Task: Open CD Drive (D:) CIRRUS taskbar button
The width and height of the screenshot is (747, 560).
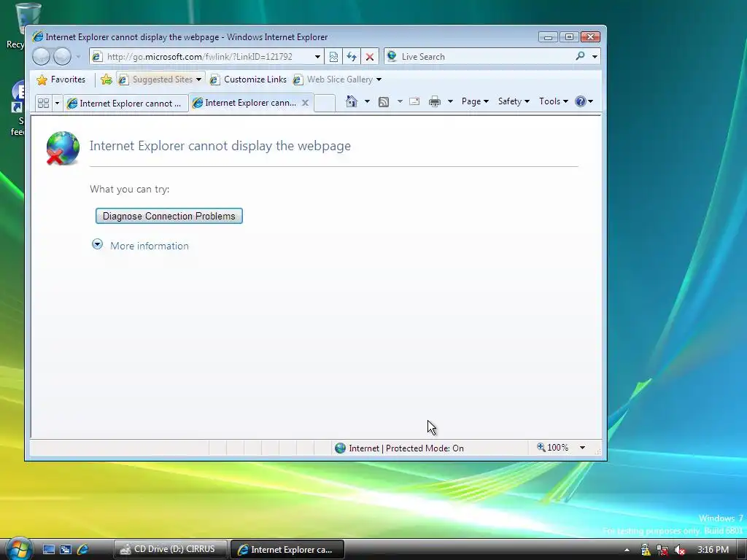Action: pyautogui.click(x=171, y=550)
